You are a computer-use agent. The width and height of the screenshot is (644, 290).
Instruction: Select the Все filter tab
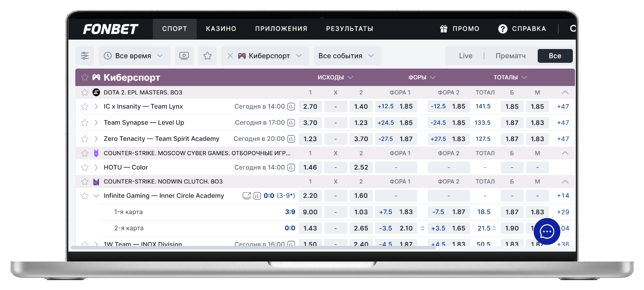pos(555,56)
